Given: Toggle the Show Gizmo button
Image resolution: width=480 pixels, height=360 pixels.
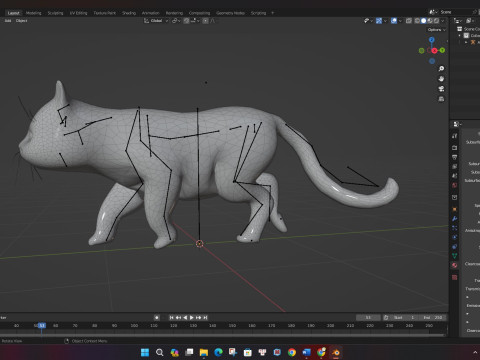Looking at the screenshot, I should 379,21.
